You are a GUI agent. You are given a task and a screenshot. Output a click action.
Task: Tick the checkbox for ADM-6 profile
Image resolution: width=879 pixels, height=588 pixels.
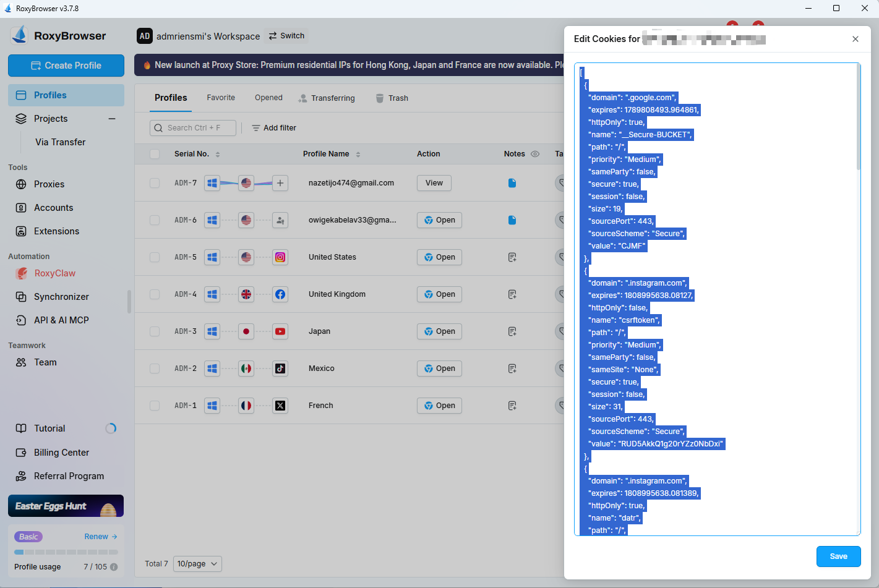pyautogui.click(x=155, y=220)
